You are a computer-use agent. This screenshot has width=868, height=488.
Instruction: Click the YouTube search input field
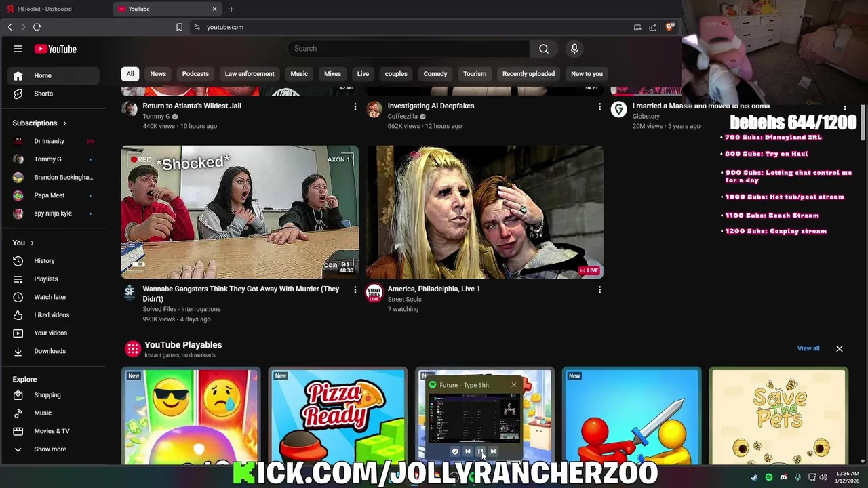point(408,49)
